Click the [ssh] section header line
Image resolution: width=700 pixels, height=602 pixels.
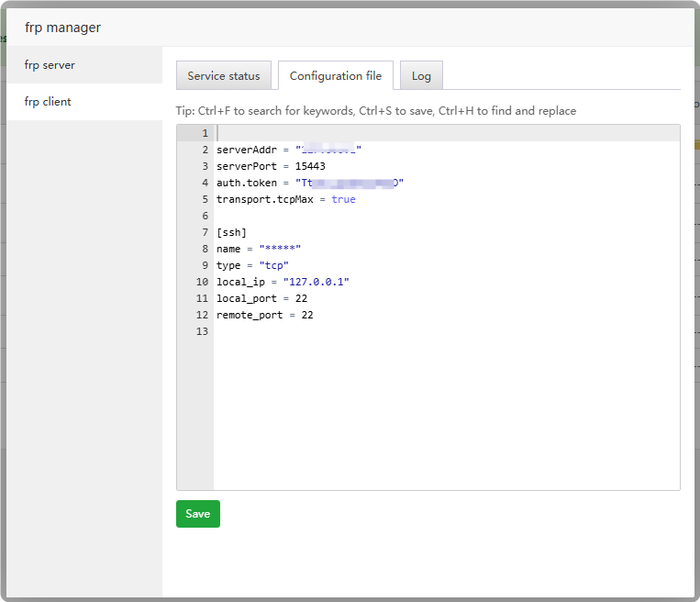pos(231,232)
